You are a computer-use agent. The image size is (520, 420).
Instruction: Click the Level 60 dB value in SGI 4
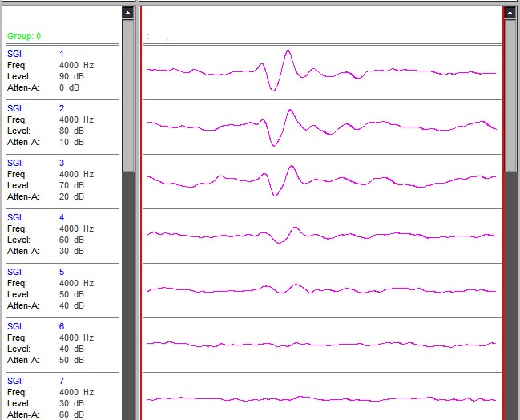71,240
